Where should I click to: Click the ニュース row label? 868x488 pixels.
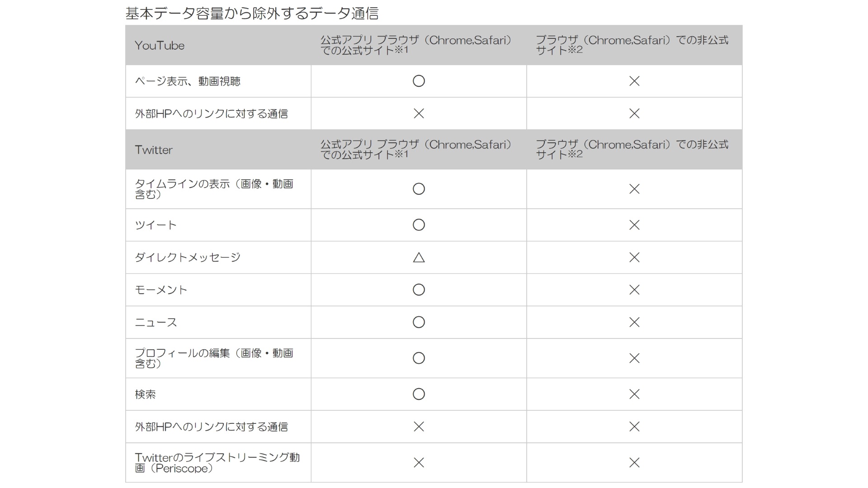(156, 323)
